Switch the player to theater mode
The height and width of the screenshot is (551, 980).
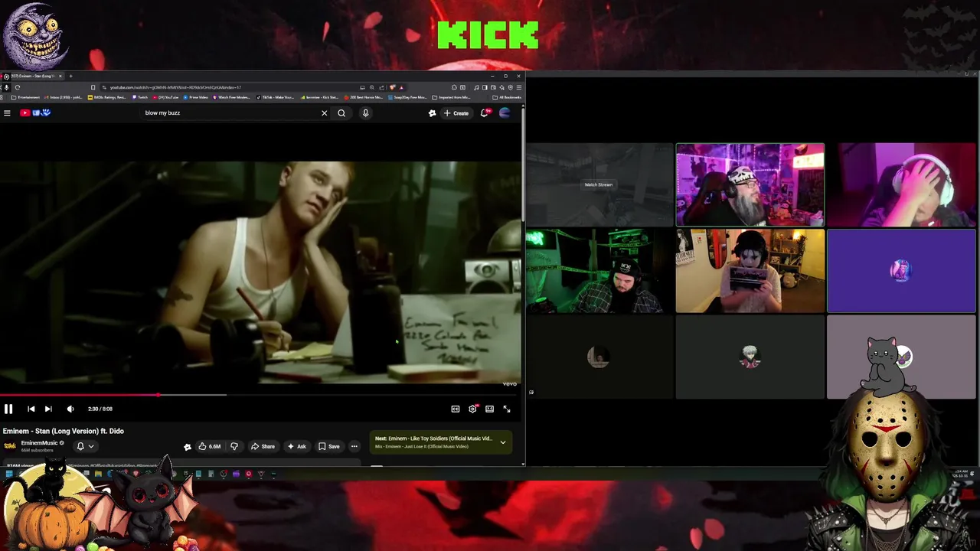point(489,409)
